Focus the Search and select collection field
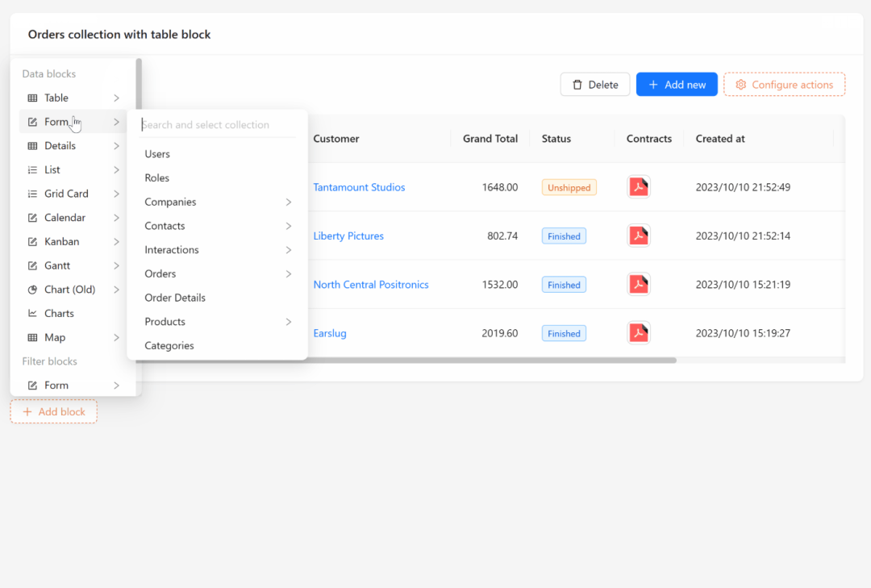Screen dimensions: 871x588 (217, 124)
